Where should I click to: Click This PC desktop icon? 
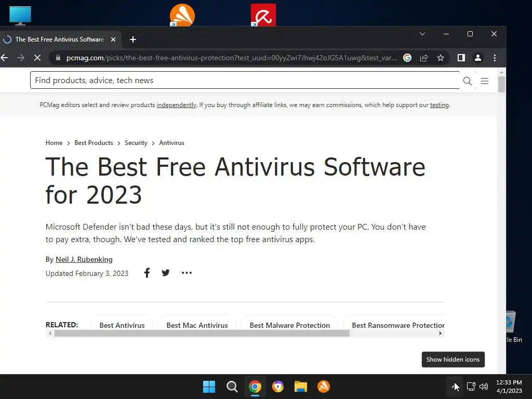pos(20,15)
